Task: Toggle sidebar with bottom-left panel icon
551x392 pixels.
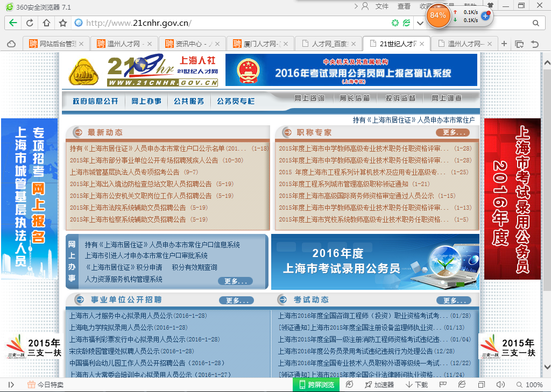Action: point(11,385)
